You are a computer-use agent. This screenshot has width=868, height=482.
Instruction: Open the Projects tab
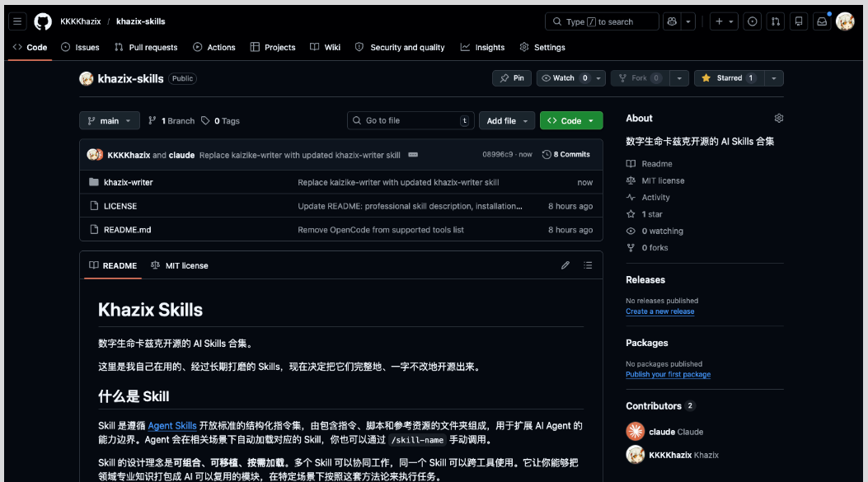273,48
